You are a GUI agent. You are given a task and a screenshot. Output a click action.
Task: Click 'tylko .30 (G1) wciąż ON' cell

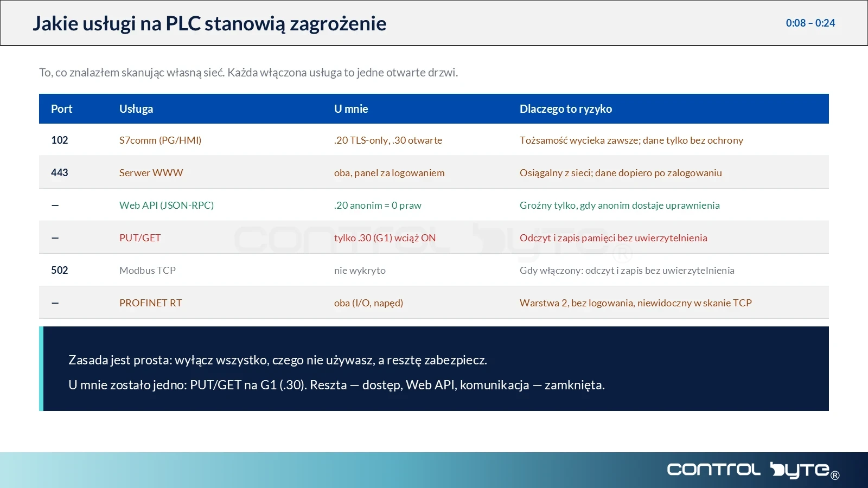tap(385, 237)
